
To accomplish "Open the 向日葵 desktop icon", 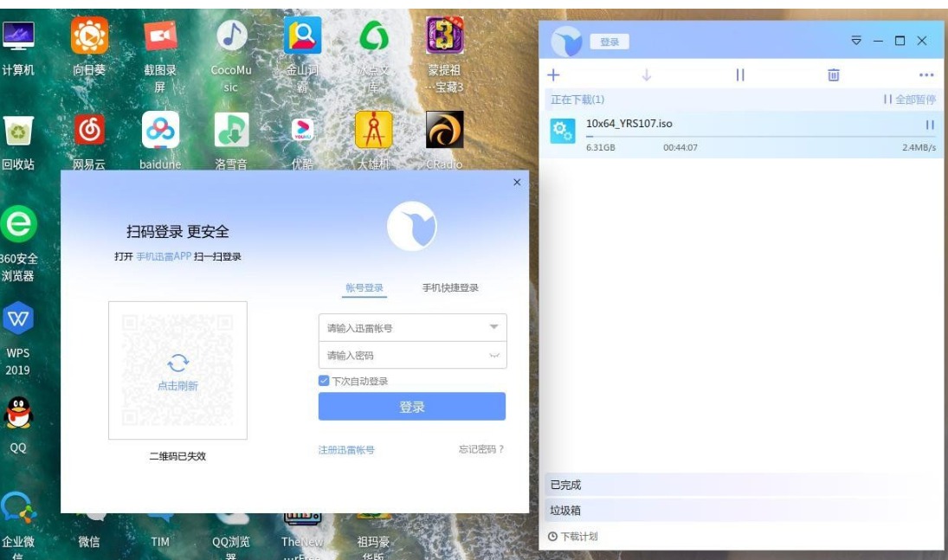I will pyautogui.click(x=89, y=35).
